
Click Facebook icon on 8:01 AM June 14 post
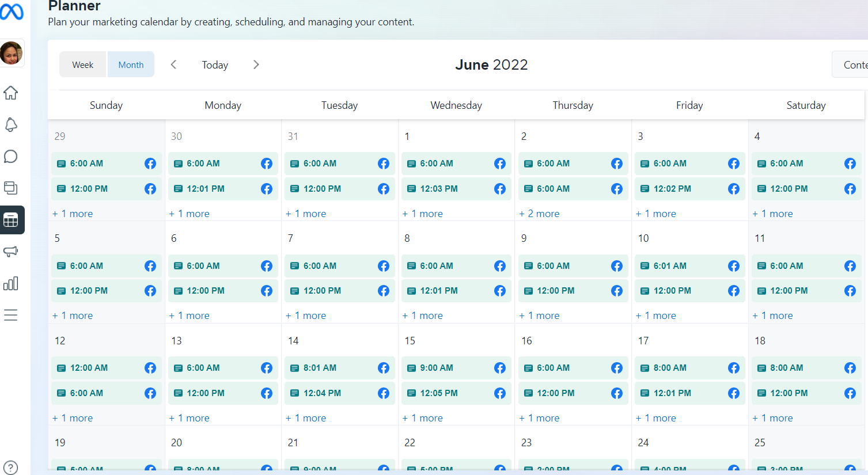384,368
